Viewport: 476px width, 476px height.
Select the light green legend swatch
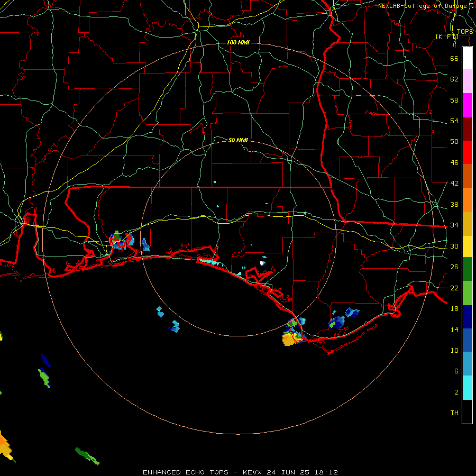tap(467, 293)
